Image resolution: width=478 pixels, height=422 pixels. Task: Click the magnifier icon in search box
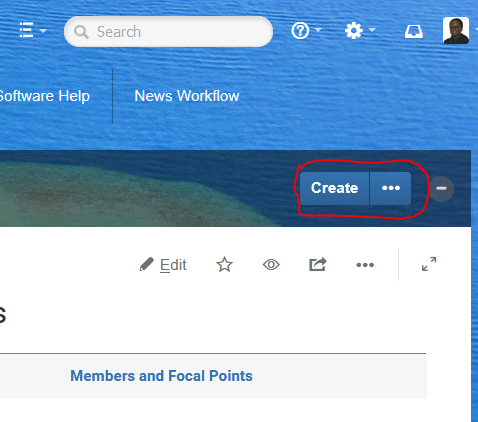pyautogui.click(x=81, y=32)
